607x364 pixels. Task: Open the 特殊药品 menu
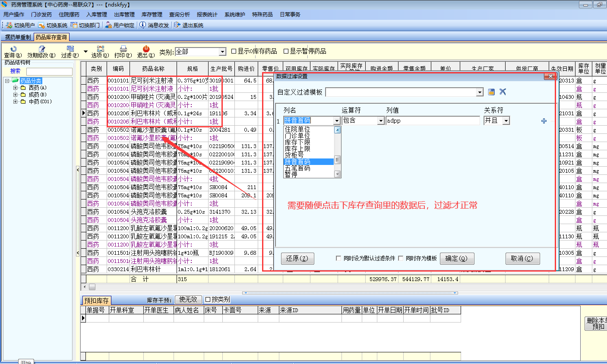click(x=262, y=15)
